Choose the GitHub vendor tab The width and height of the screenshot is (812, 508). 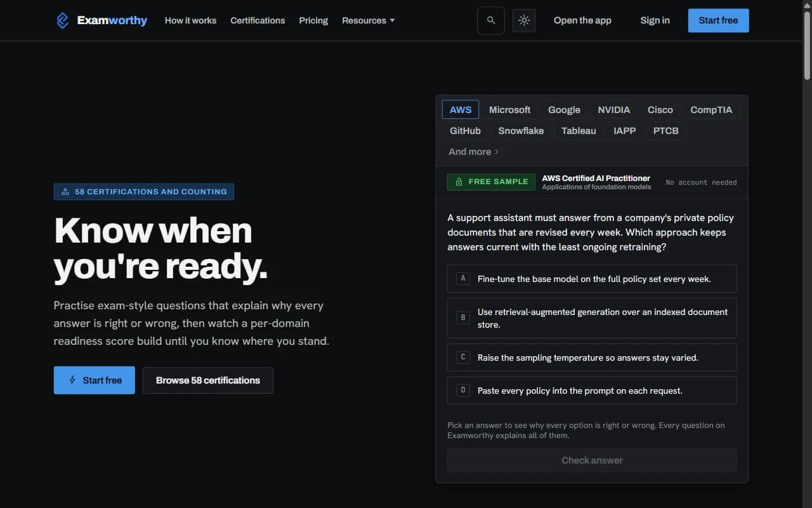coord(465,130)
